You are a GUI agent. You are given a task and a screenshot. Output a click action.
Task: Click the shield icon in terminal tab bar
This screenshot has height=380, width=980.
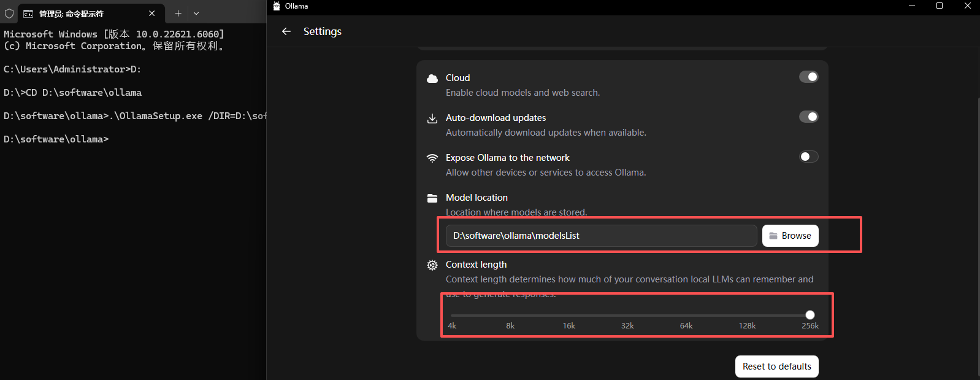9,14
